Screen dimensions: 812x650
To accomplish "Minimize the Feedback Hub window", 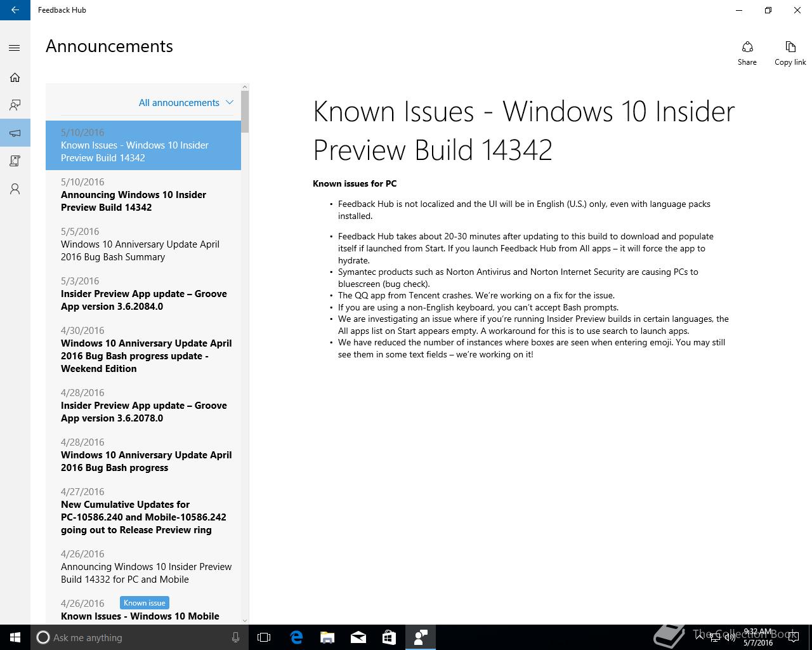I will click(x=739, y=10).
